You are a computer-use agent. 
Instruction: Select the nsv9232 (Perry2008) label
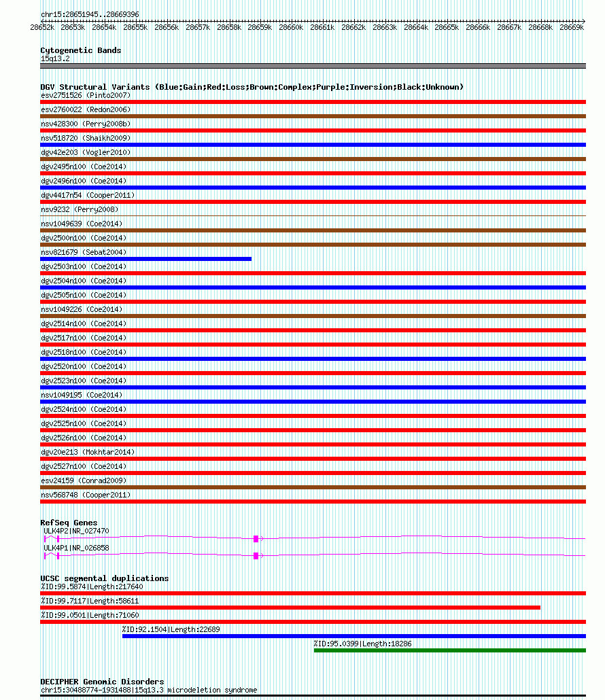click(x=80, y=209)
